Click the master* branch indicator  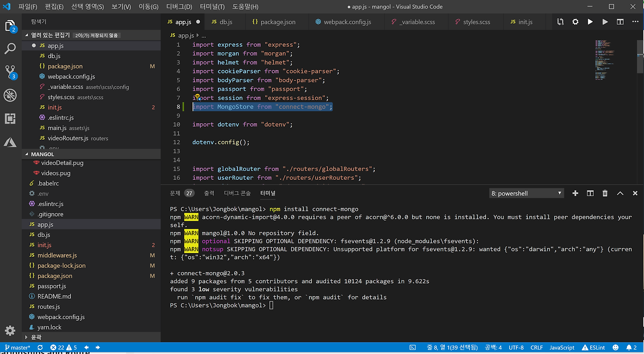coord(17,347)
